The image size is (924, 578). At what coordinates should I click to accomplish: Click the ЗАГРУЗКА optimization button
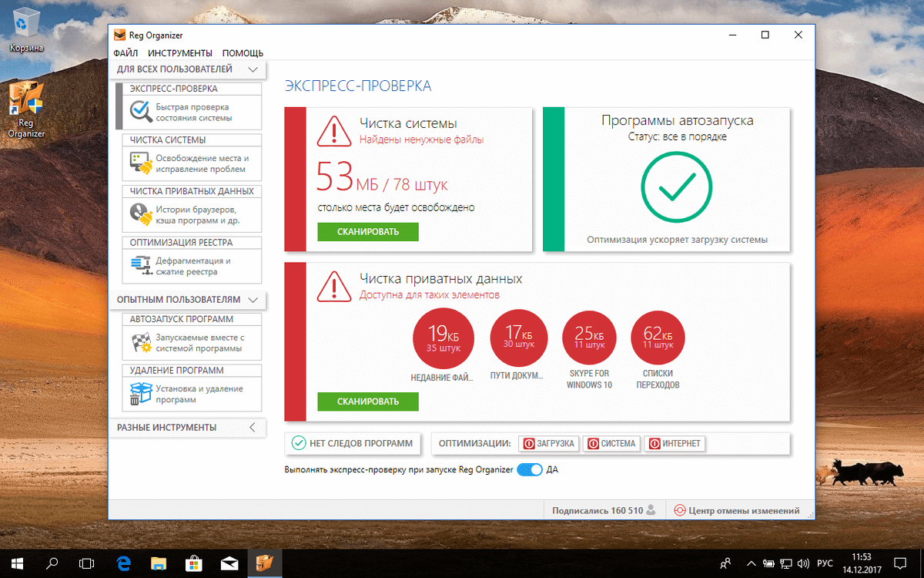click(x=549, y=444)
